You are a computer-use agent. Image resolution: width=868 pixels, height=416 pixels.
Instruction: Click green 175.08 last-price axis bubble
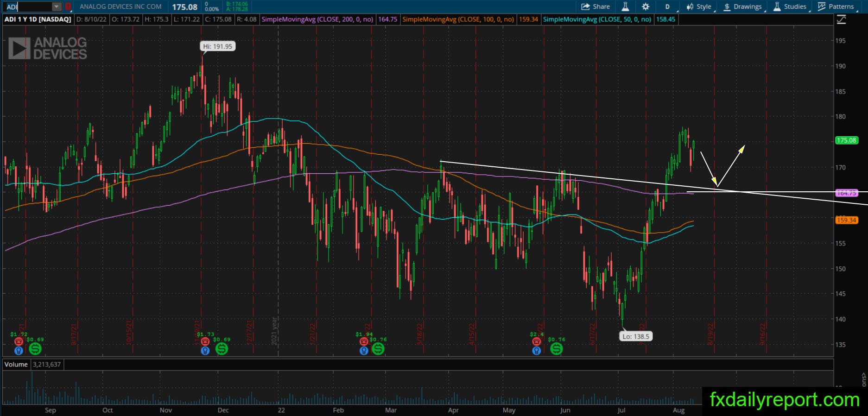coord(846,140)
